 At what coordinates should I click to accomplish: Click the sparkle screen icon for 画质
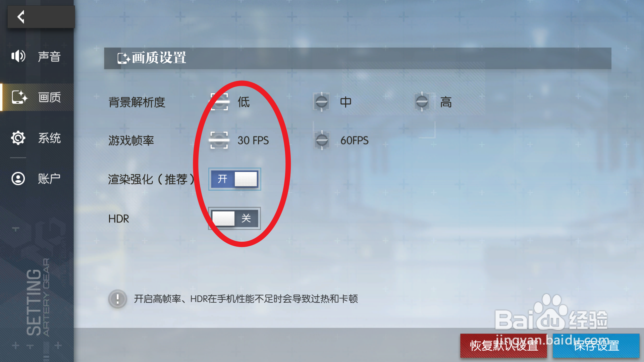pos(19,97)
